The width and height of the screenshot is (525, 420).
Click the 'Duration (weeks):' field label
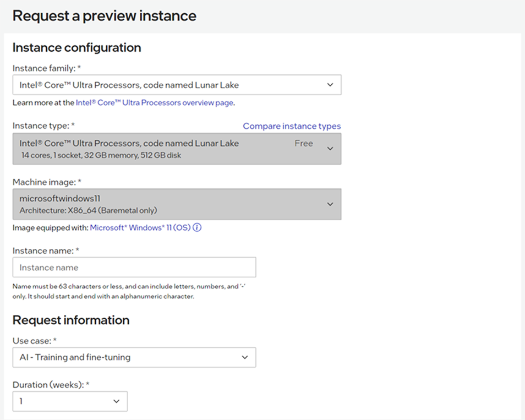pos(47,385)
